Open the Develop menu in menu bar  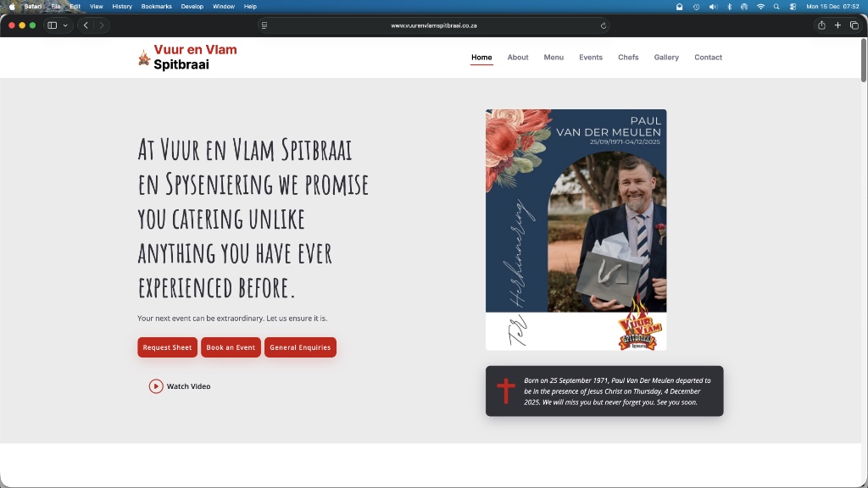(x=192, y=6)
